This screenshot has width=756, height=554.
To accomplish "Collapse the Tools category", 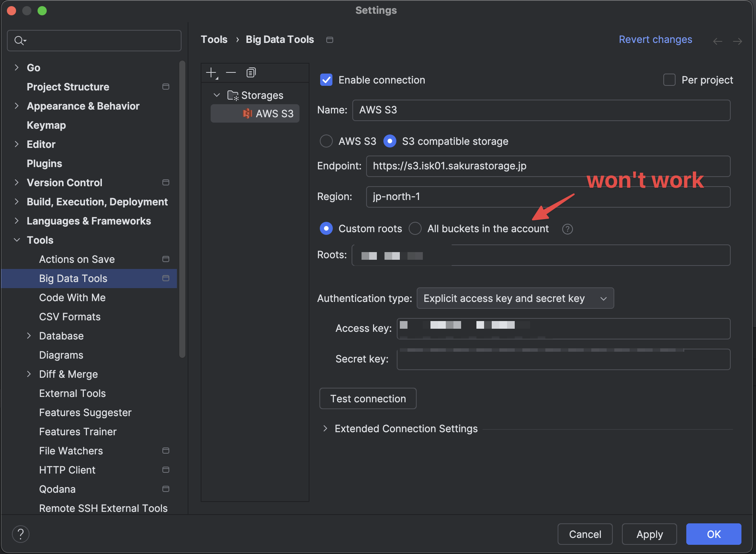I will 16,240.
